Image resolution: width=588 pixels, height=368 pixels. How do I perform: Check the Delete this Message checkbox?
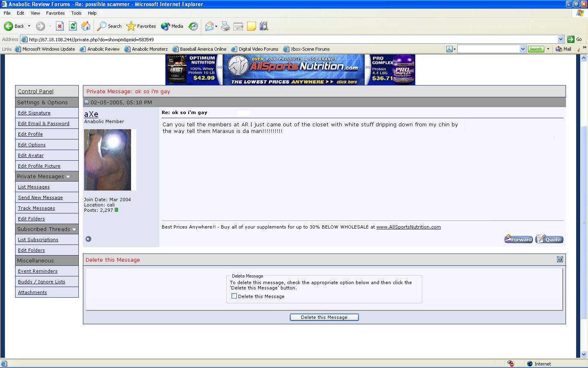(x=234, y=296)
